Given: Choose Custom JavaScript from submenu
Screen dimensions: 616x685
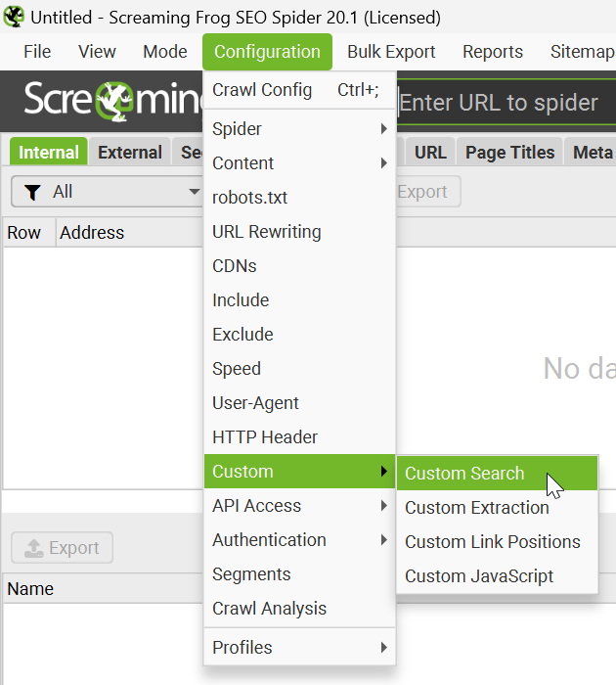Looking at the screenshot, I should click(x=497, y=575).
